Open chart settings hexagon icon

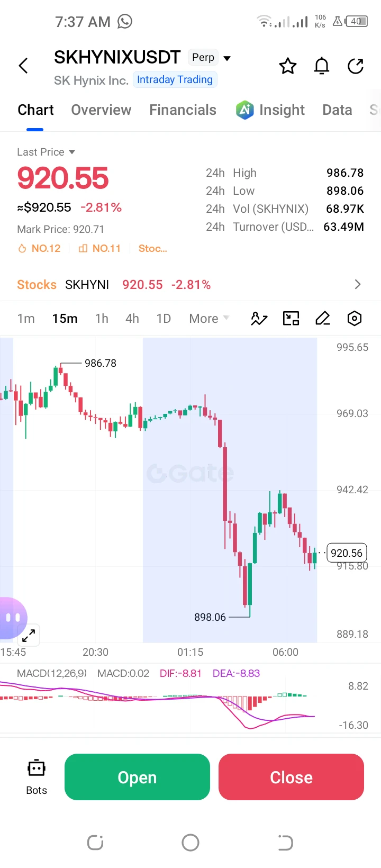click(x=355, y=318)
